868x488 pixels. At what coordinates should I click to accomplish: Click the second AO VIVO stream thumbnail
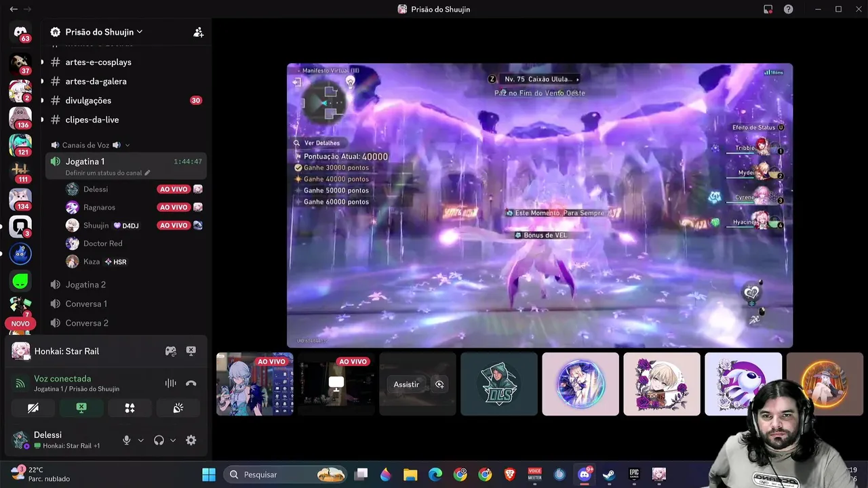point(336,384)
